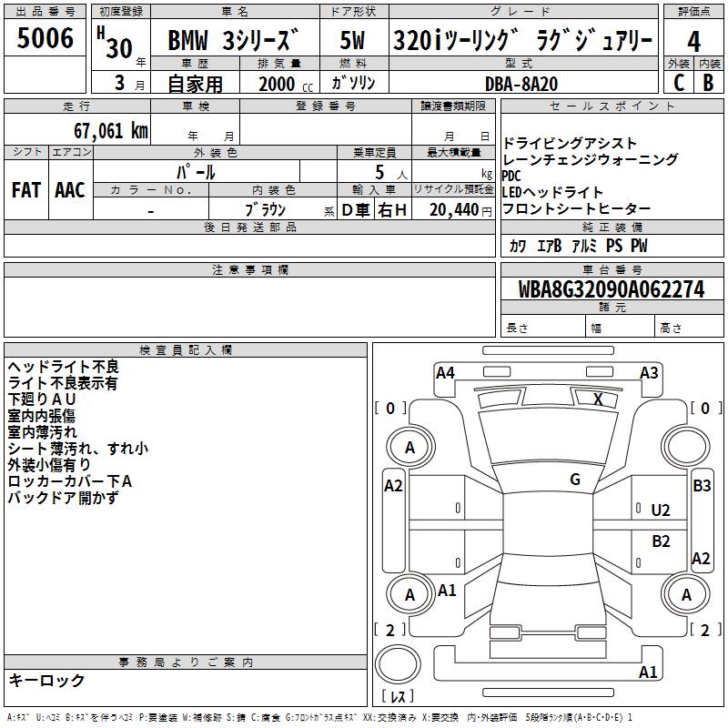Click the shift type FAT
The image size is (728, 728).
[26, 190]
